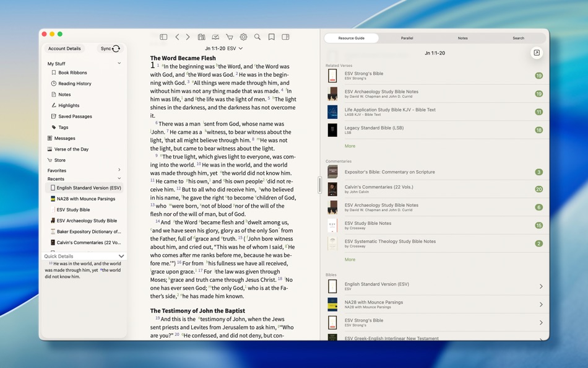The width and height of the screenshot is (588, 368).
Task: Switch to the Parallel tab
Action: pos(407,38)
